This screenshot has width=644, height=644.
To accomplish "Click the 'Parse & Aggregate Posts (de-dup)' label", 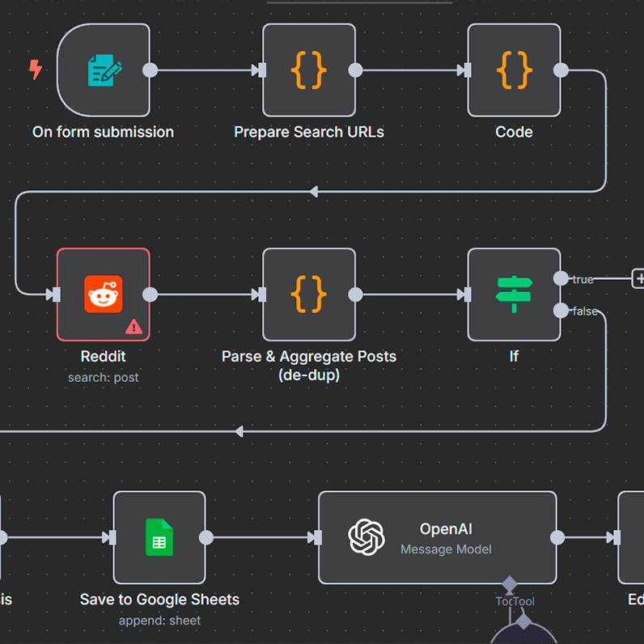I will pos(309,366).
